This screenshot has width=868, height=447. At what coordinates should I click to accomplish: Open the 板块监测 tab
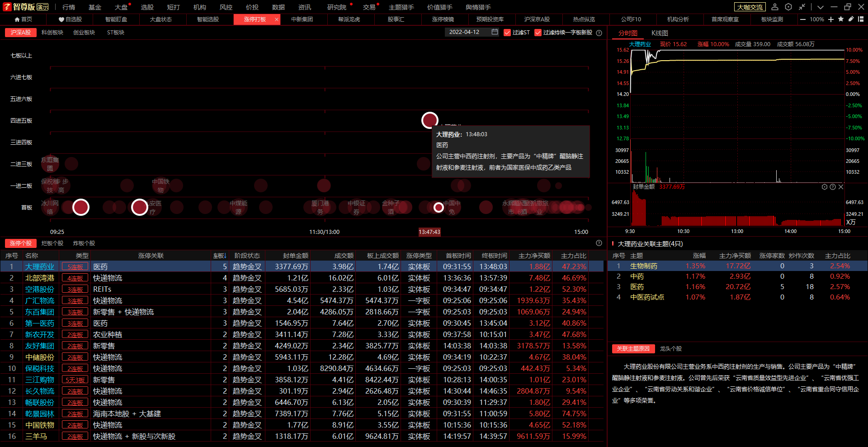772,19
